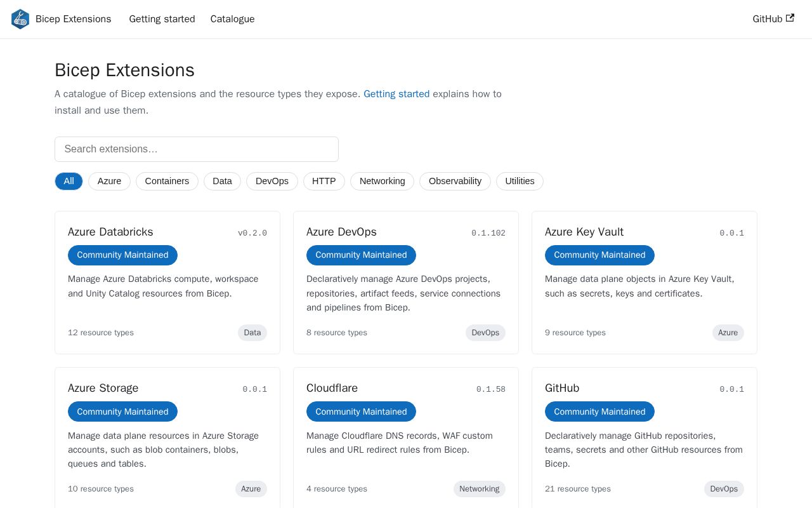Click version 0.1.58 on Cloudflare card
812x508 pixels.
491,389
